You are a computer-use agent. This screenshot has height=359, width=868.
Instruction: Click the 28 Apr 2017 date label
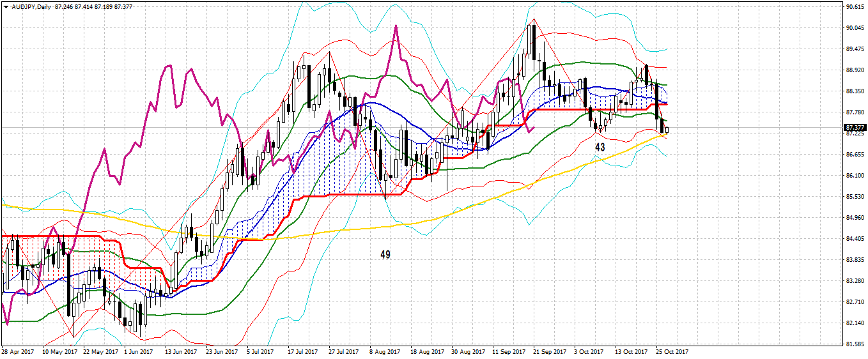pyautogui.click(x=18, y=352)
